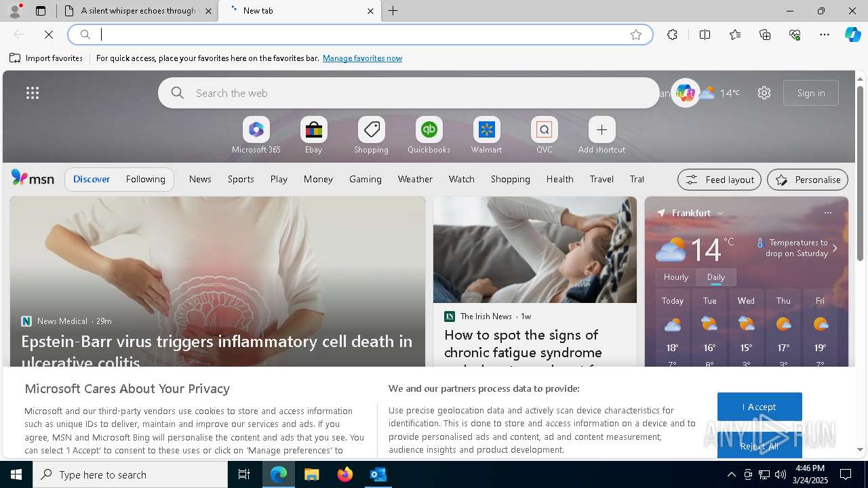Open the Extensions puzzle icon
The width and height of the screenshot is (868, 488).
672,35
